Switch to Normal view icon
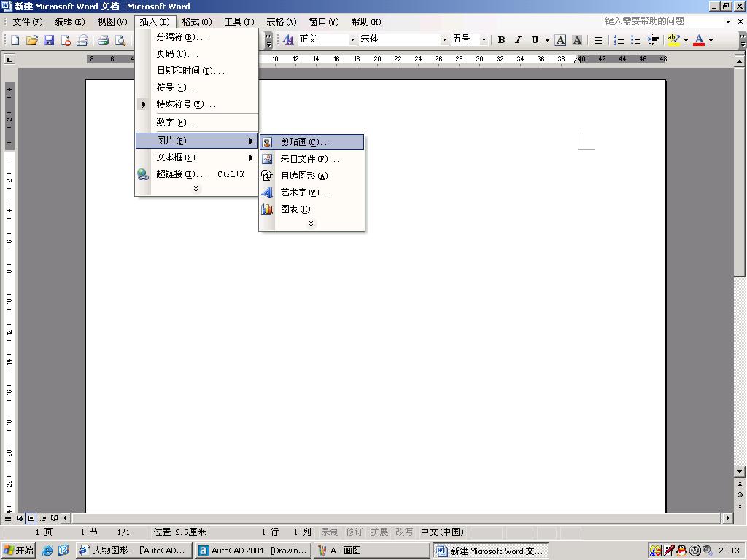This screenshot has width=747, height=560. point(8,518)
